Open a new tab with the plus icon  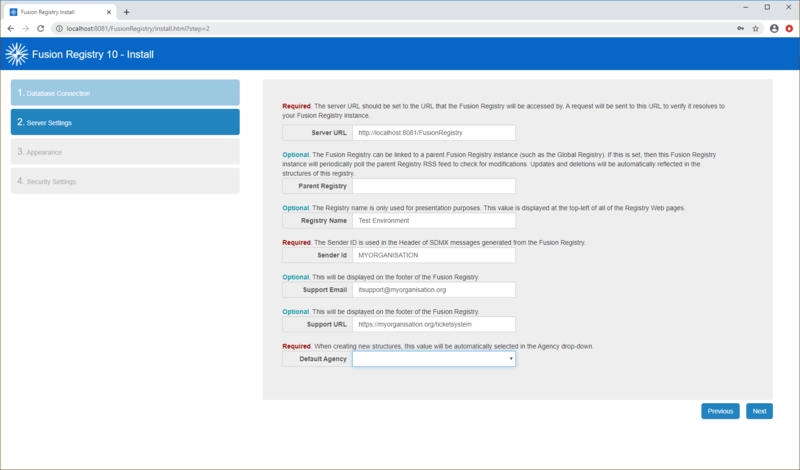[127, 12]
